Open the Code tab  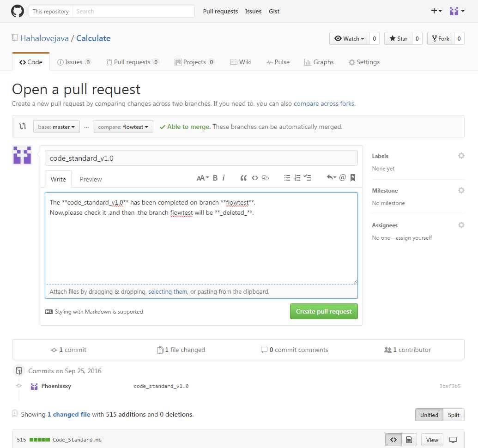pyautogui.click(x=31, y=62)
